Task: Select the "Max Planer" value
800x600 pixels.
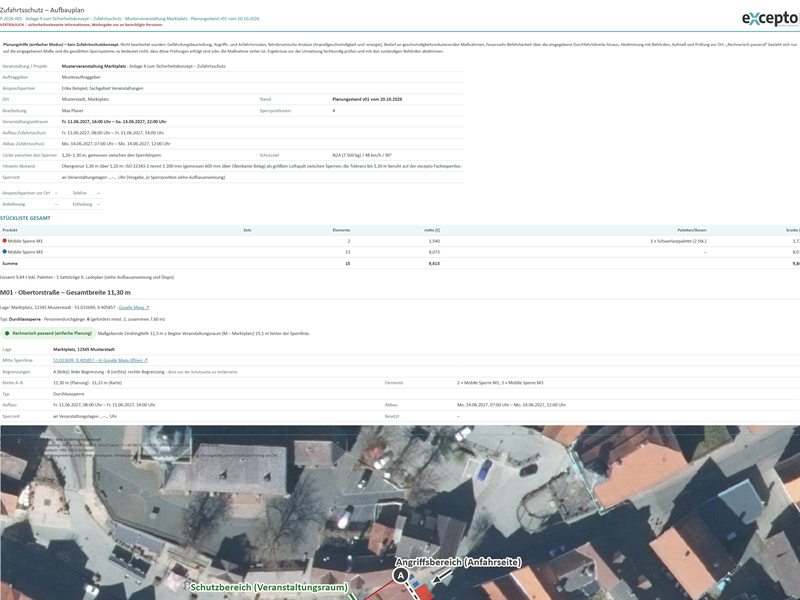Action: [x=72, y=110]
